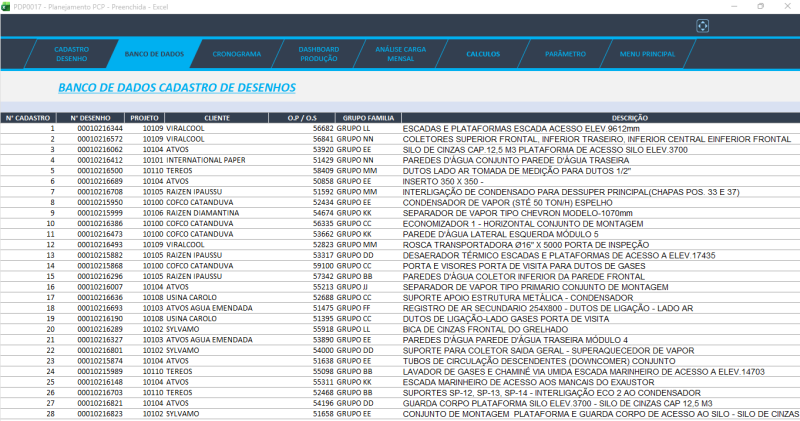800x421 pixels.
Task: Click the Grupo Familia column header
Action: point(367,118)
